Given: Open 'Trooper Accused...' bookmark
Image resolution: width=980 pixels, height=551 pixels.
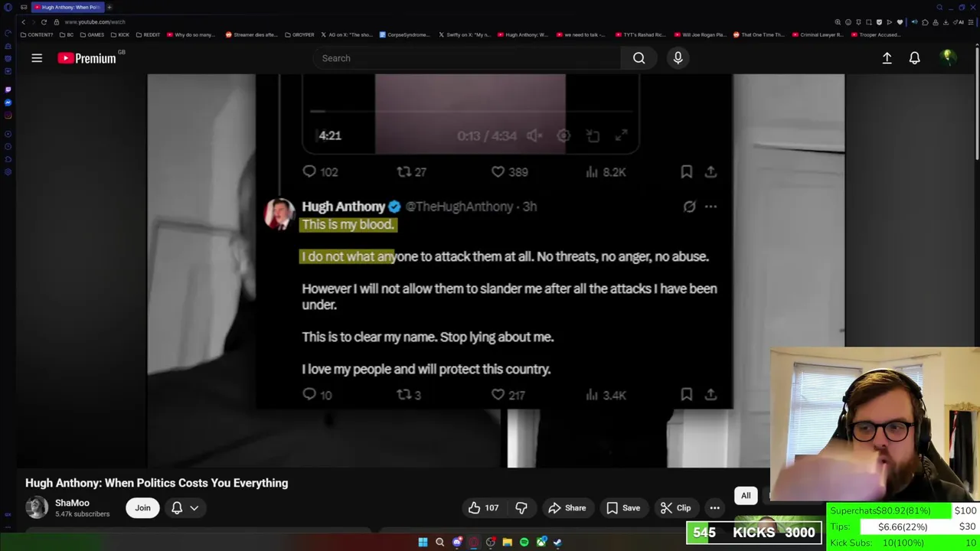Looking at the screenshot, I should coord(876,34).
